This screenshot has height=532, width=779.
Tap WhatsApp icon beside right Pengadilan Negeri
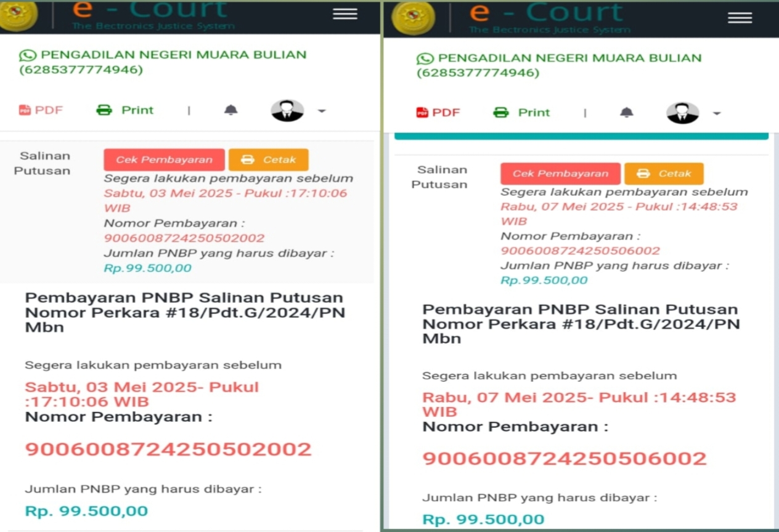425,59
